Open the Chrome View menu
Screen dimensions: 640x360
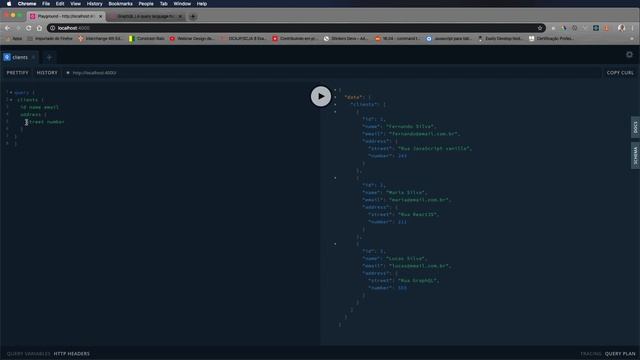pos(76,4)
